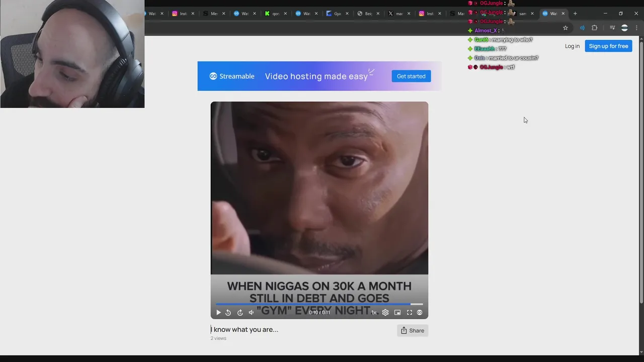Enter fullscreen video mode
The height and width of the screenshot is (362, 644).
410,312
